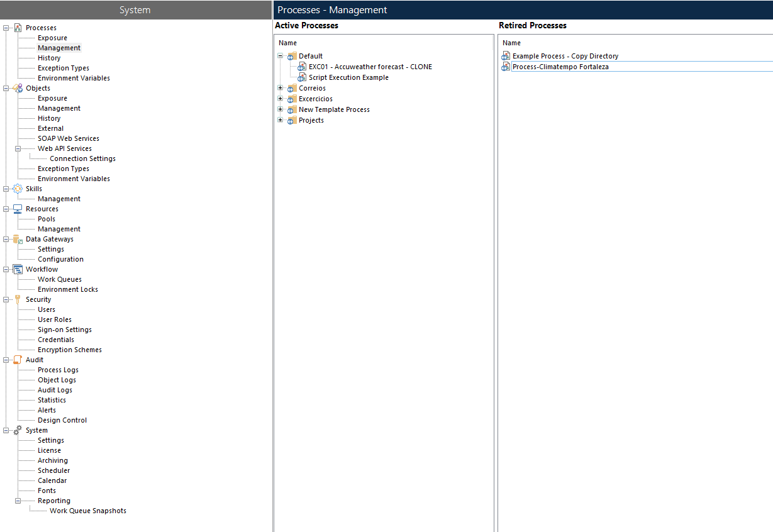Click the Projects folder icon

(x=291, y=120)
